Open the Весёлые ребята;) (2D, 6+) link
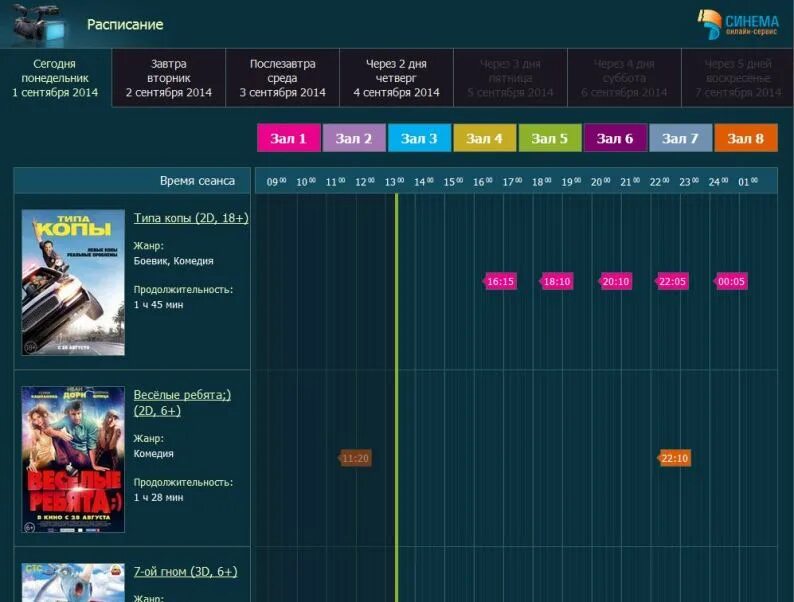794x602 pixels. tap(182, 403)
